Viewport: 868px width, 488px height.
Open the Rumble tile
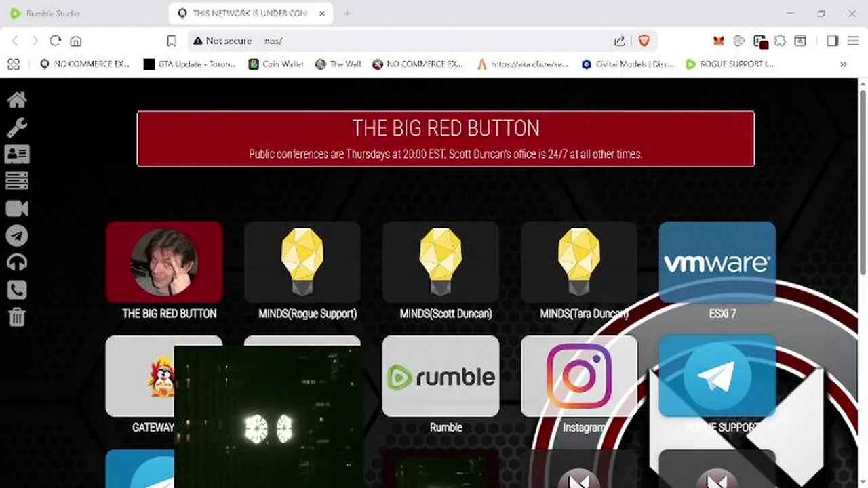[x=441, y=376]
